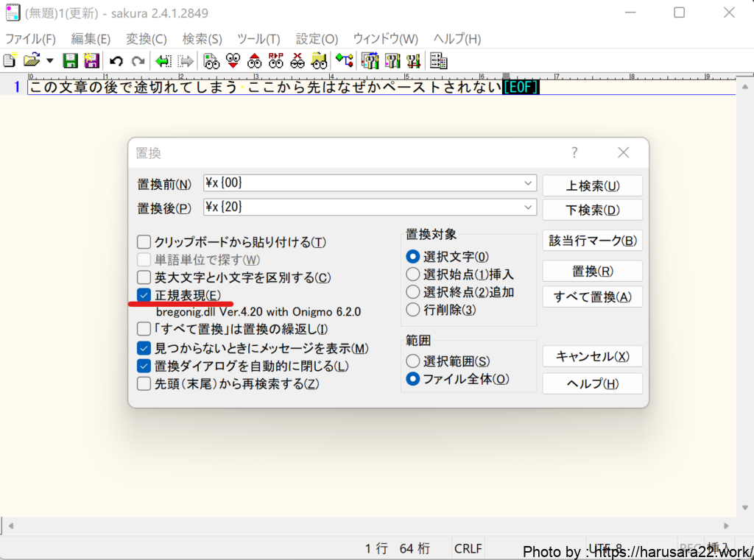Click the New file toolbar icon
This screenshot has width=754, height=560.
(10, 61)
